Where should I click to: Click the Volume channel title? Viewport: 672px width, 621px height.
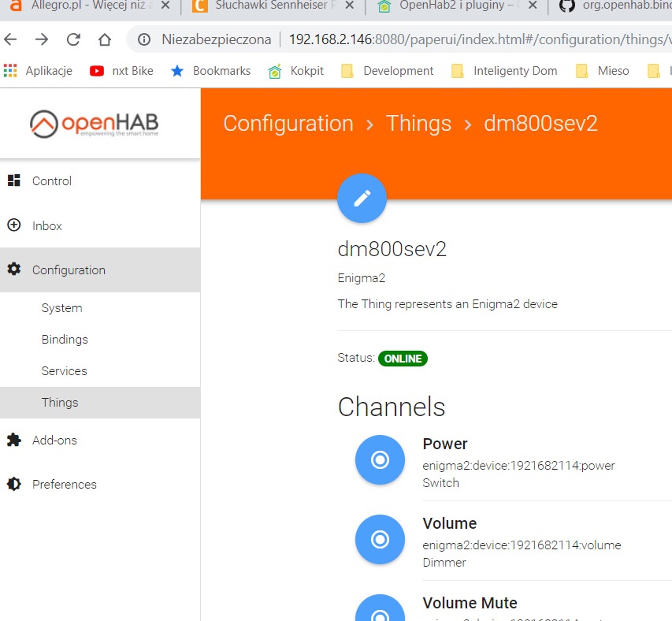(450, 523)
